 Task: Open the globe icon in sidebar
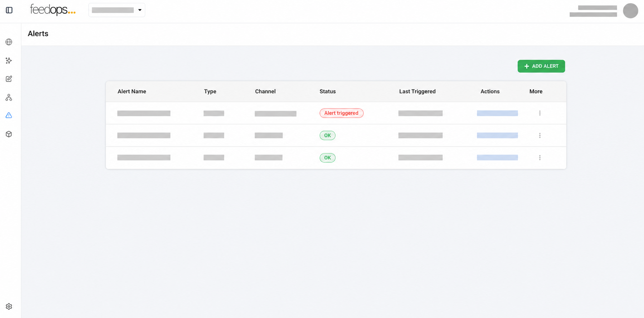click(x=9, y=42)
